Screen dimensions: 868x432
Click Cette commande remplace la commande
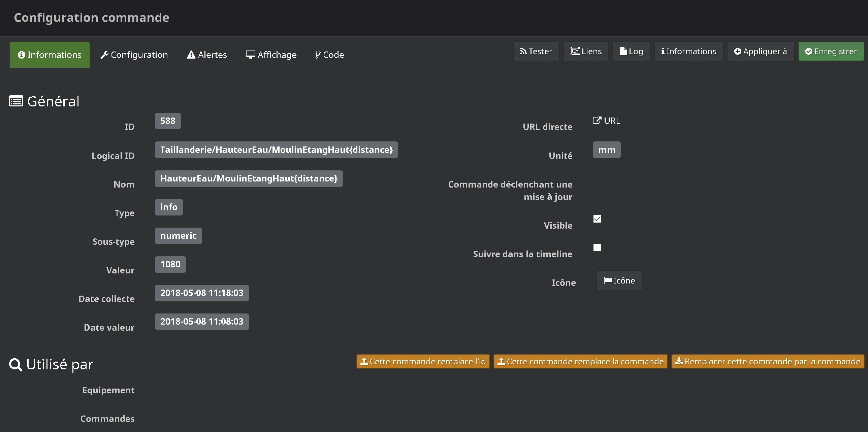(x=581, y=361)
